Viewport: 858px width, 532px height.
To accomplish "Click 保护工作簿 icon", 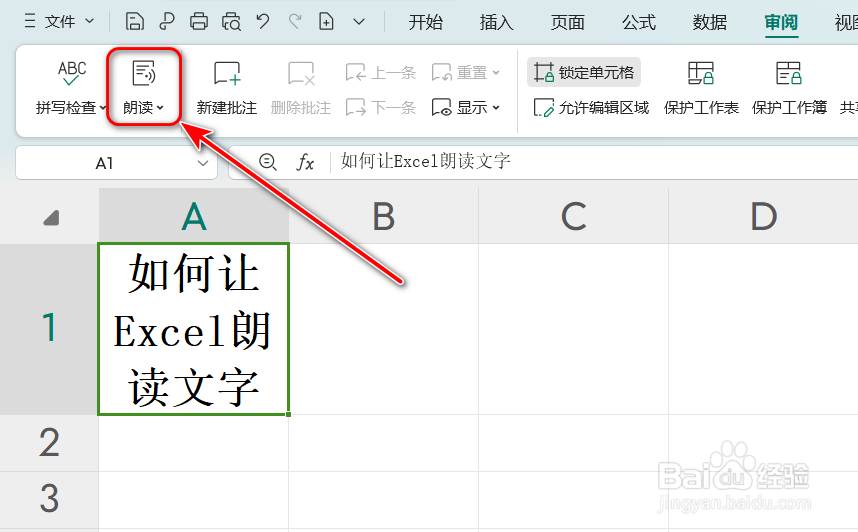I will [x=789, y=73].
